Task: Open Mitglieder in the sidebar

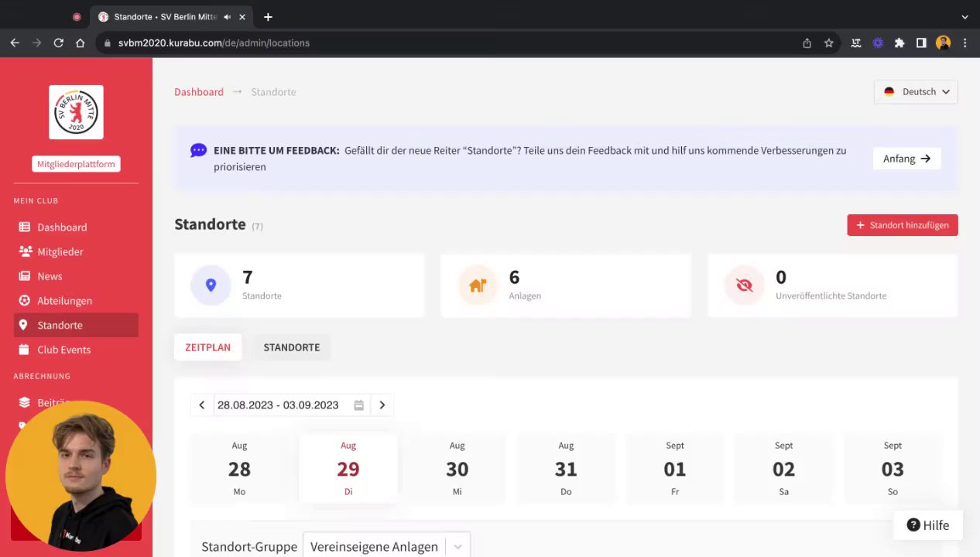Action: (x=76, y=251)
